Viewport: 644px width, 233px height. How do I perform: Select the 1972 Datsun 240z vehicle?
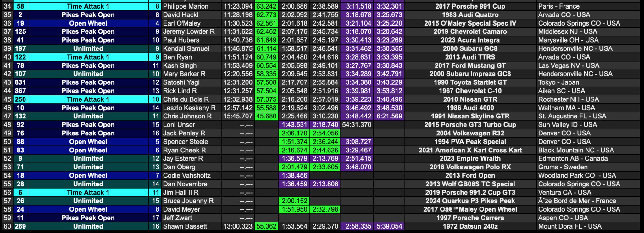470,226
